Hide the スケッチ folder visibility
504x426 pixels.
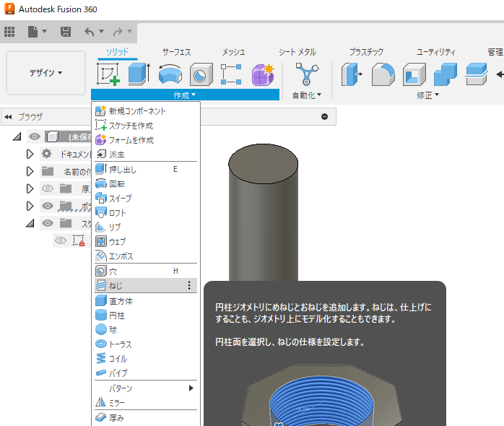[48, 223]
